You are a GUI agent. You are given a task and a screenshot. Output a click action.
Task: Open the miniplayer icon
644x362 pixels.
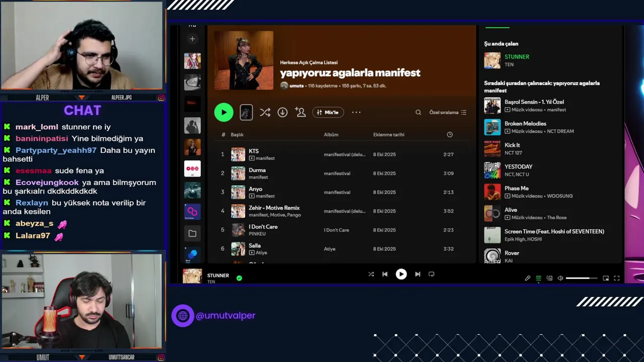606,278
